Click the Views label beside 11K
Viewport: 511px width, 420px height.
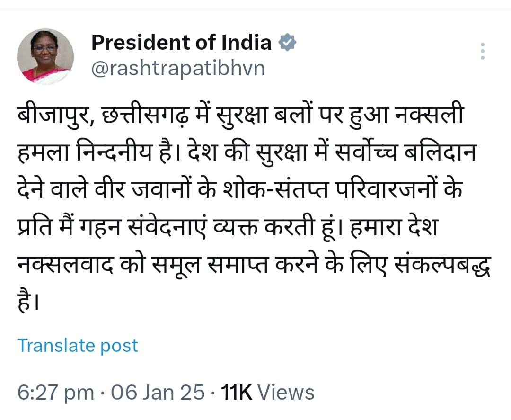pyautogui.click(x=286, y=393)
